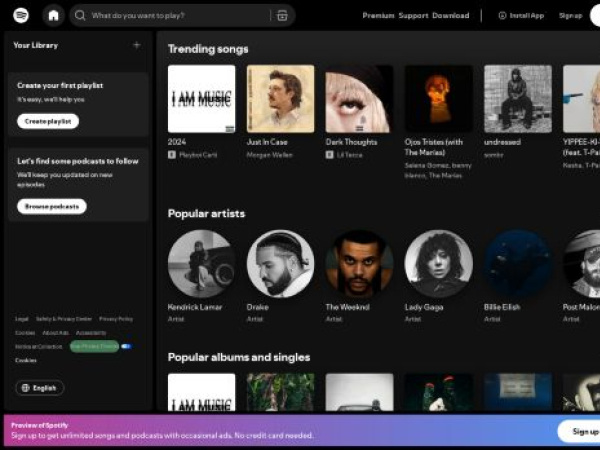
Task: Click the Dark Thoughts song title
Action: (351, 142)
